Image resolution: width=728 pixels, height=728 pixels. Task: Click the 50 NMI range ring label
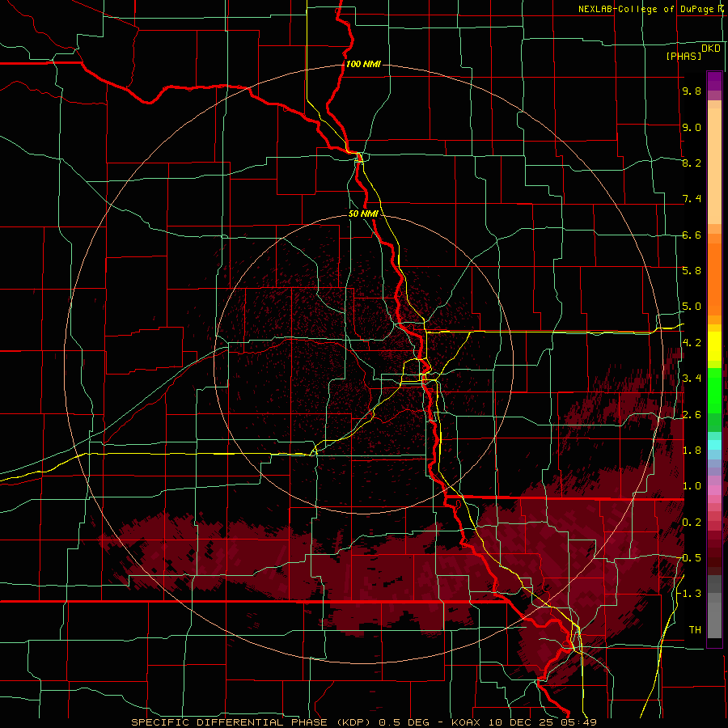363,214
